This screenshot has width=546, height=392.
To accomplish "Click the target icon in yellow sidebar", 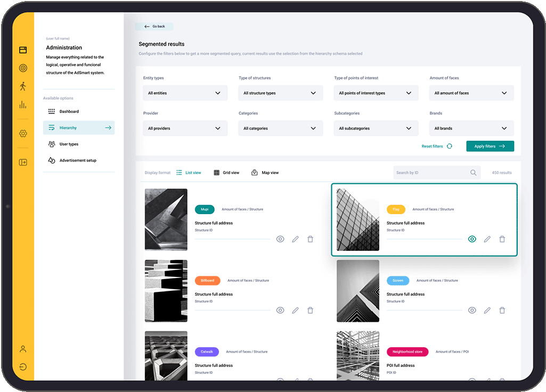I will [23, 68].
